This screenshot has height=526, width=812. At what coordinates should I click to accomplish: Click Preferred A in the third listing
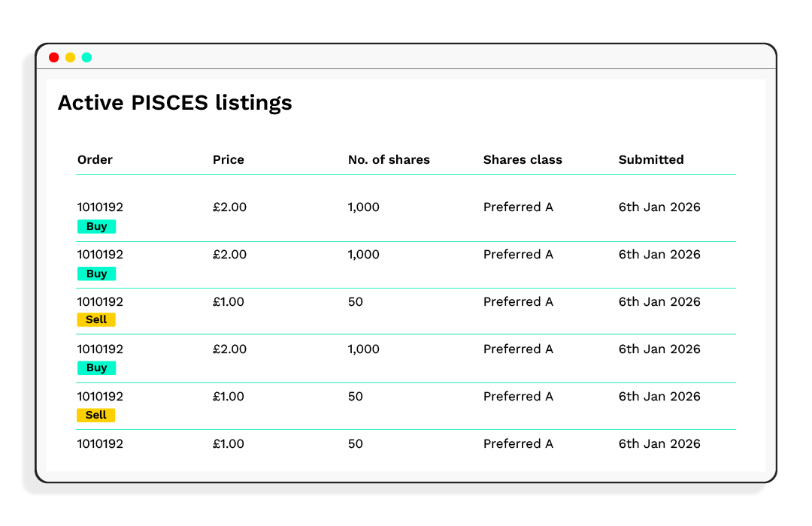(518, 301)
